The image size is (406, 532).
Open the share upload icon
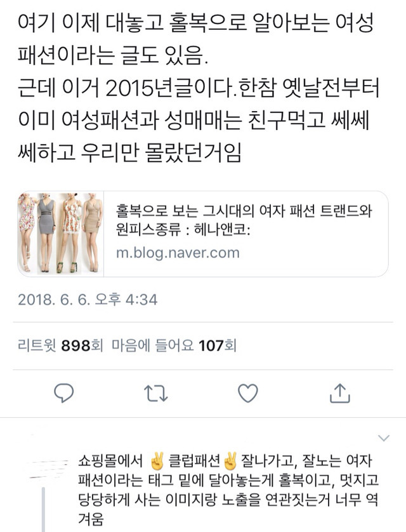tap(339, 393)
